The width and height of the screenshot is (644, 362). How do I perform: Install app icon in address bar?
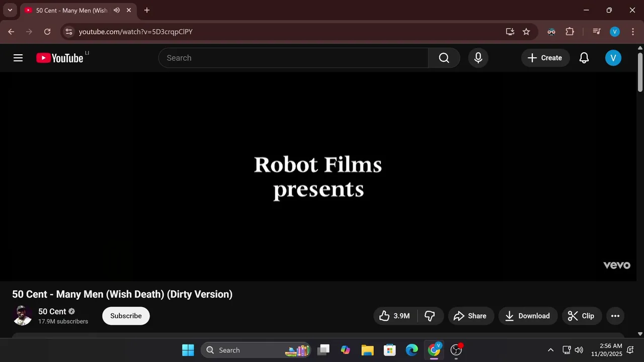510,32
